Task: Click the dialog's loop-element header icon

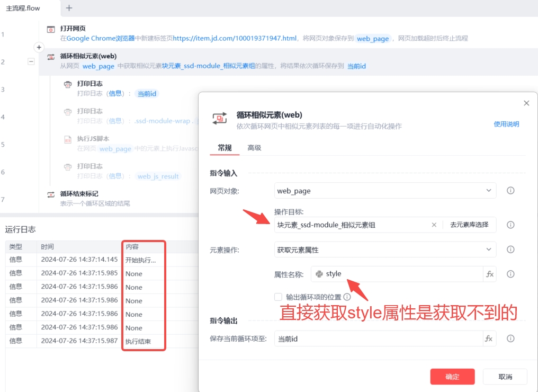Action: (x=220, y=119)
